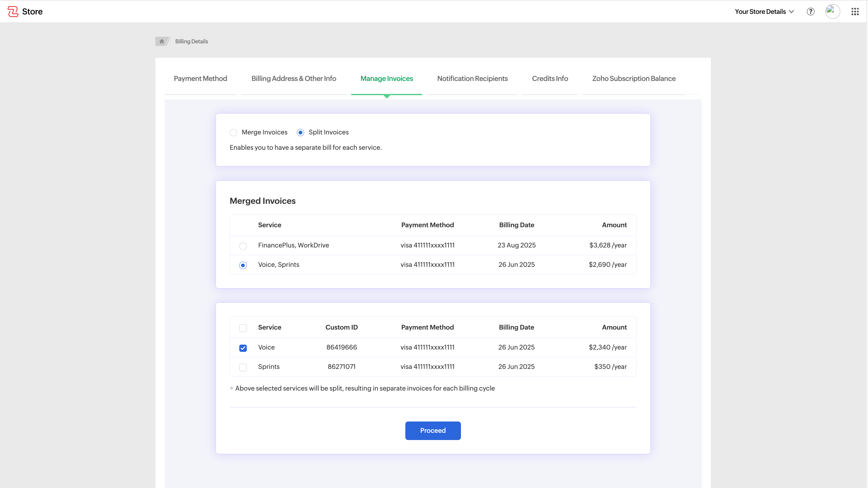The height and width of the screenshot is (488, 868).
Task: Select the Split Invoices radio option
Action: [x=300, y=132]
